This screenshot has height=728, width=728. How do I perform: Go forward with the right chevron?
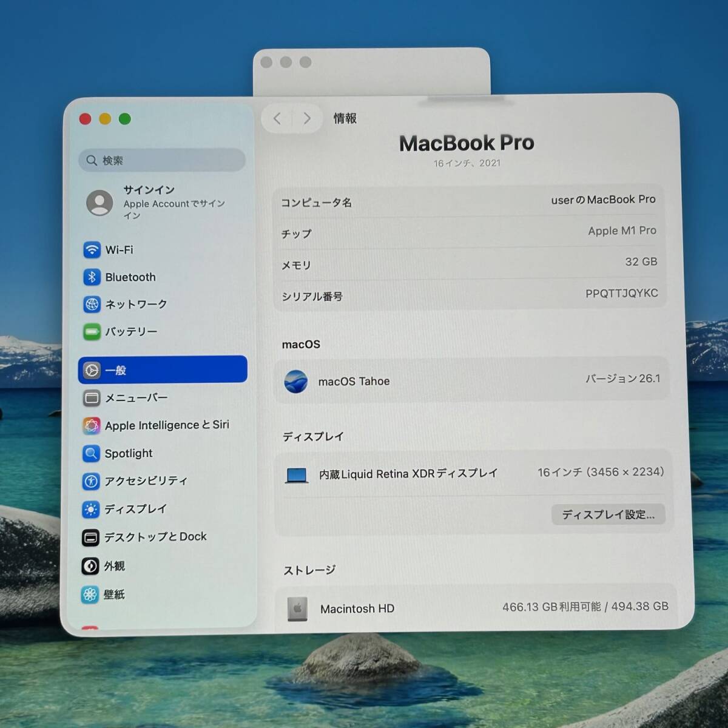point(307,118)
